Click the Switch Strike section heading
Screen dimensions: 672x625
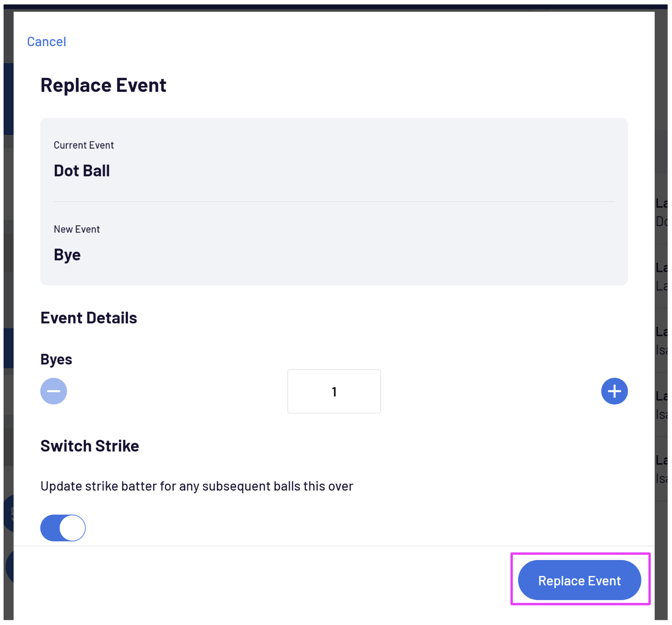90,446
